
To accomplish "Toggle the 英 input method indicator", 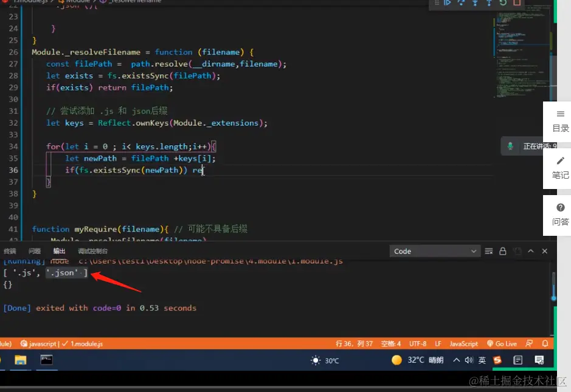I will (482, 360).
